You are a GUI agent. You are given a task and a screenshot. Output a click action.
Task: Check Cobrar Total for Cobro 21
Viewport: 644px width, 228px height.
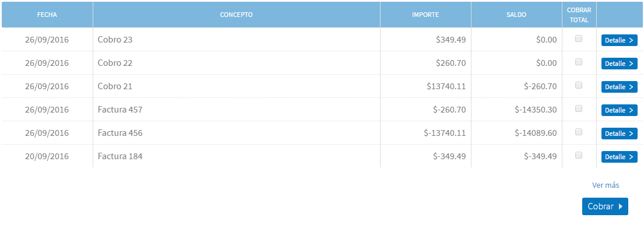click(579, 85)
